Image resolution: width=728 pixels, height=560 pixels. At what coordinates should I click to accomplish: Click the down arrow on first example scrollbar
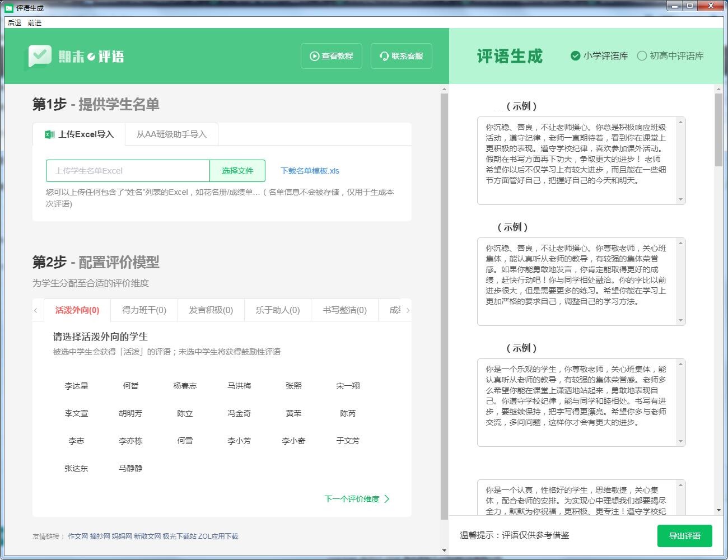click(680, 200)
